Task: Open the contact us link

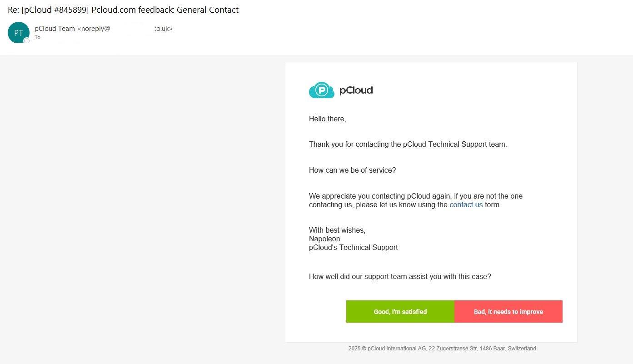Action: 466,204
